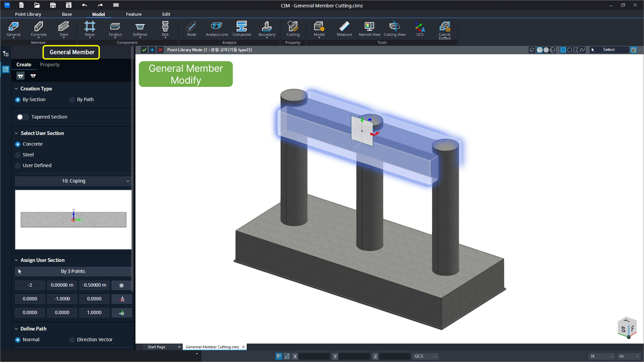This screenshot has width=644, height=362.
Task: Click the -0.50000 m offset field
Action: point(94,285)
